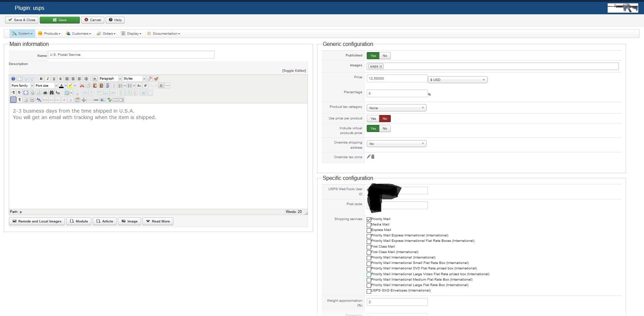Insert numbered list in the editor

[x=121, y=86]
